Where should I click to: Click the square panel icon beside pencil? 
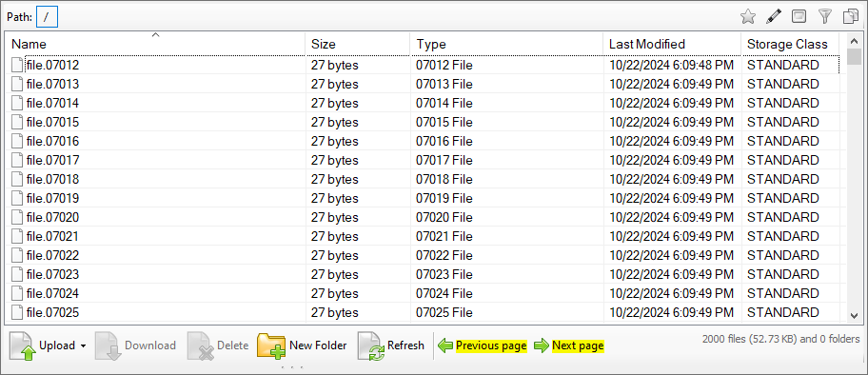799,17
